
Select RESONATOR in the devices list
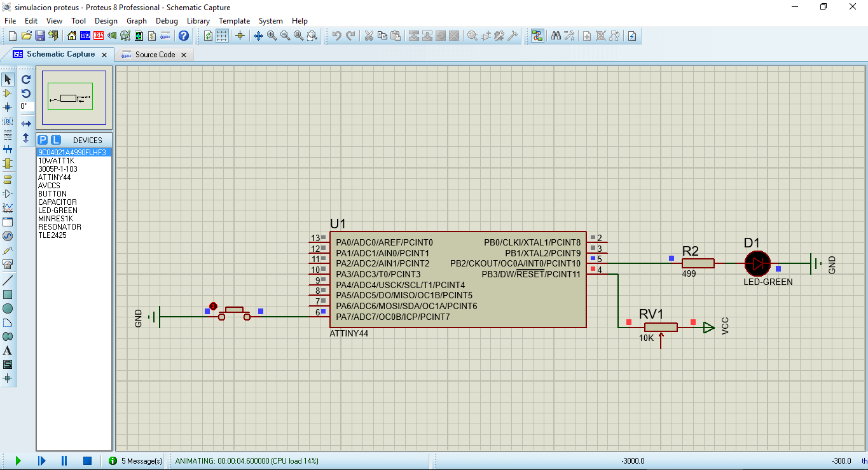coord(74,227)
